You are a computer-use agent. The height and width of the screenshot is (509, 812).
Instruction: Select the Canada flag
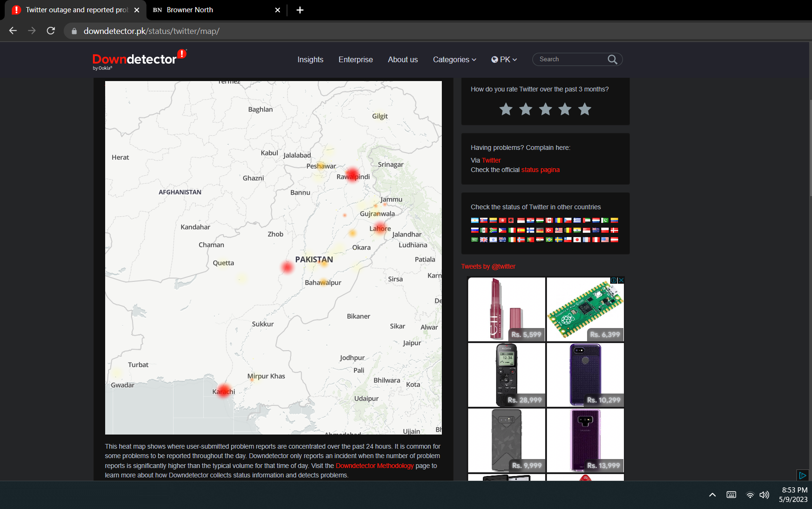click(x=549, y=220)
